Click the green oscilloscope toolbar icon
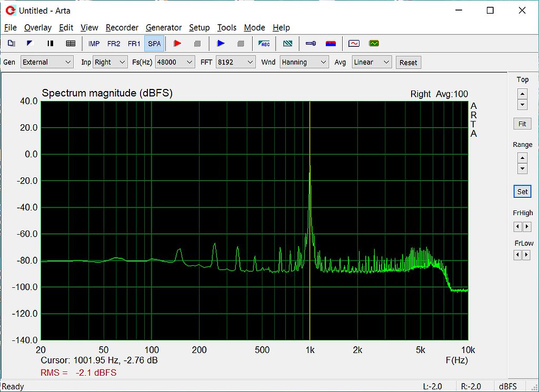This screenshot has height=392, width=539. point(374,43)
